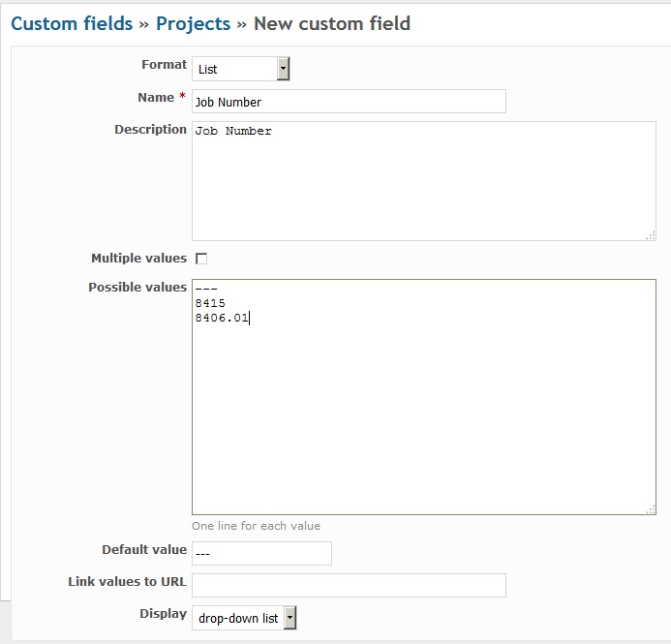The width and height of the screenshot is (671, 644).
Task: Grab the Possible values box resize grip
Action: tap(651, 509)
